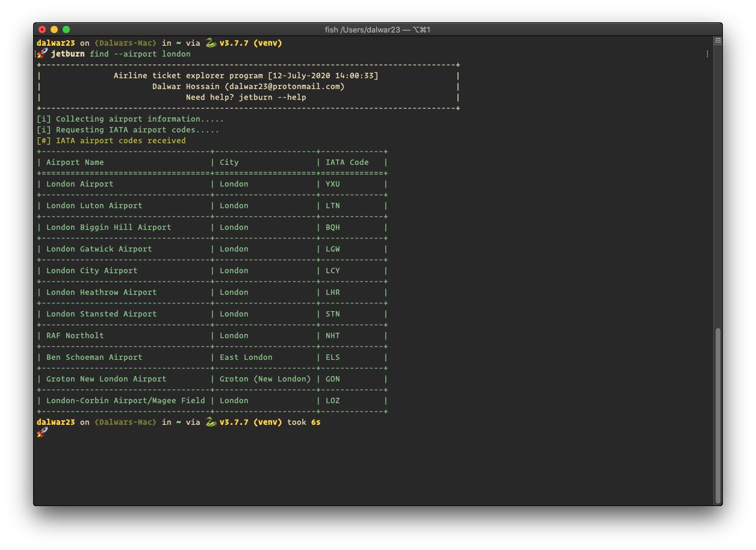
Task: Click the 'GON' IATA code
Action: point(333,379)
